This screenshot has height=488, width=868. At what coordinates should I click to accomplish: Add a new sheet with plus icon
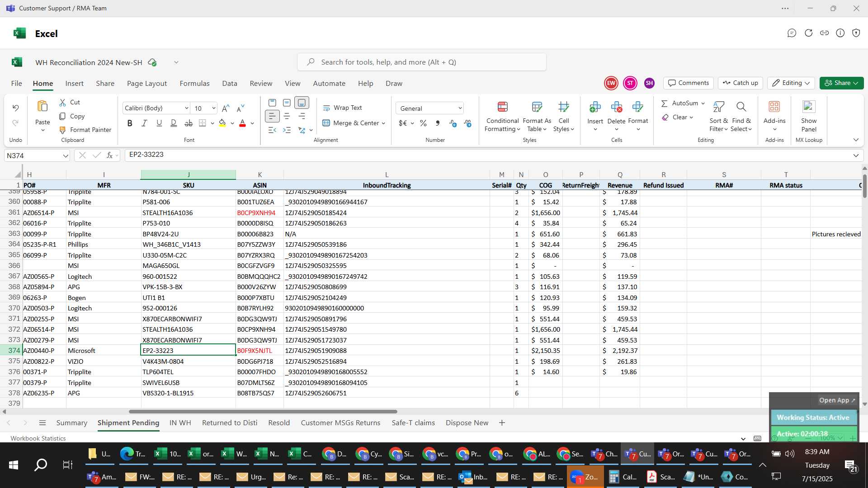[502, 423]
